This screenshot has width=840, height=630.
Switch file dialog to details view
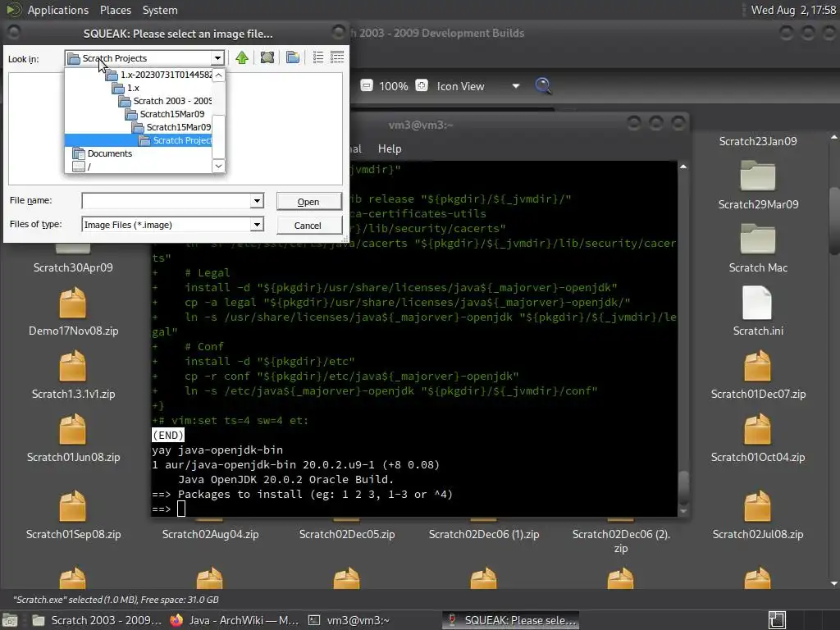[x=337, y=57]
